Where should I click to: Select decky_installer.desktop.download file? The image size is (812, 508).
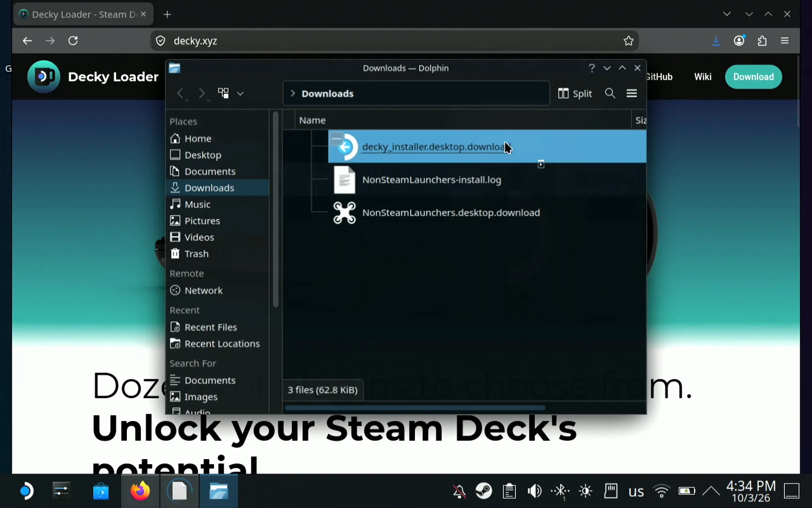point(487,147)
